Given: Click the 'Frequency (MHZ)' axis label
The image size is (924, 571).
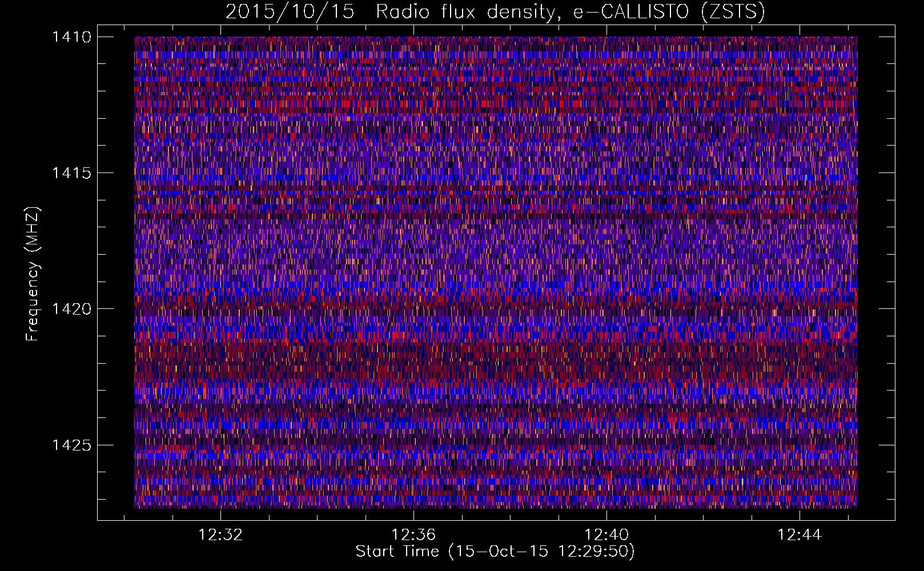Looking at the screenshot, I should [x=33, y=274].
